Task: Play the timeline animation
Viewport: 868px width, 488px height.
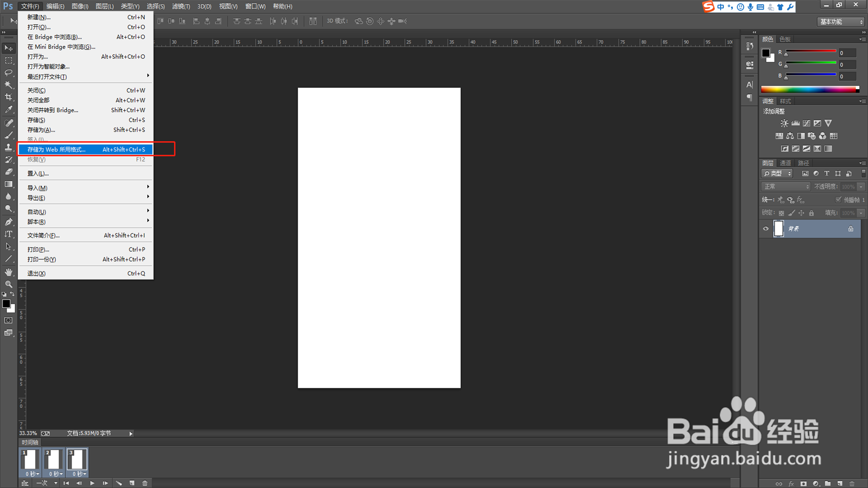Action: click(92, 483)
